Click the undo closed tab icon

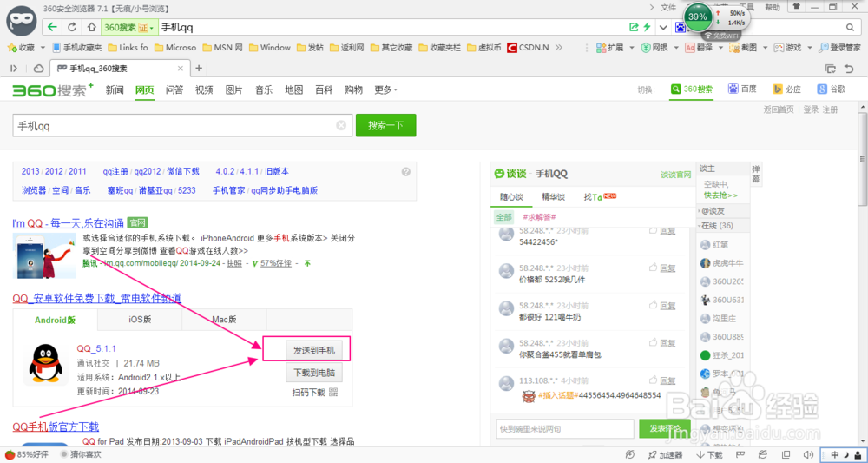849,69
